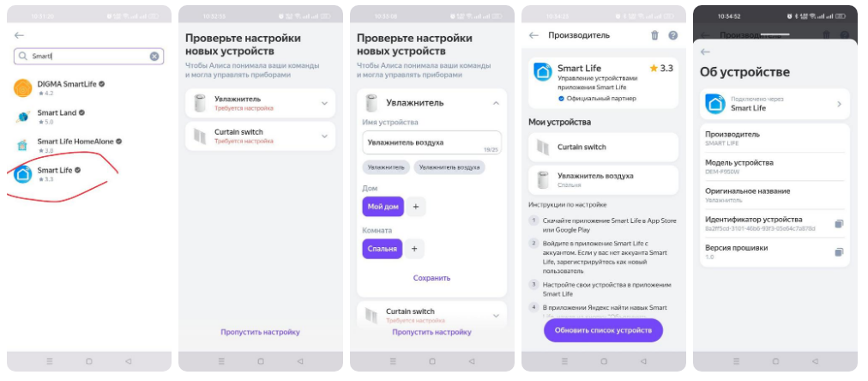The height and width of the screenshot is (381, 868).
Task: Tap Обновить список устройств button
Action: pos(603,330)
